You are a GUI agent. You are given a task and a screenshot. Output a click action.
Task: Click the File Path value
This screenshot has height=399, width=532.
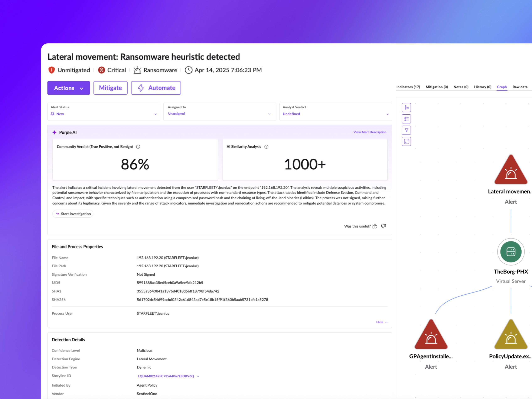[168, 266]
